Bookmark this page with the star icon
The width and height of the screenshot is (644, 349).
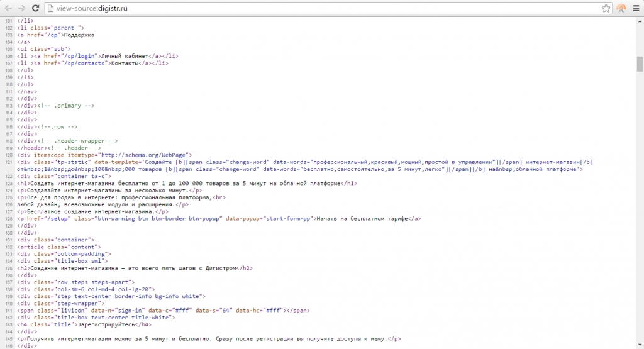pos(606,8)
